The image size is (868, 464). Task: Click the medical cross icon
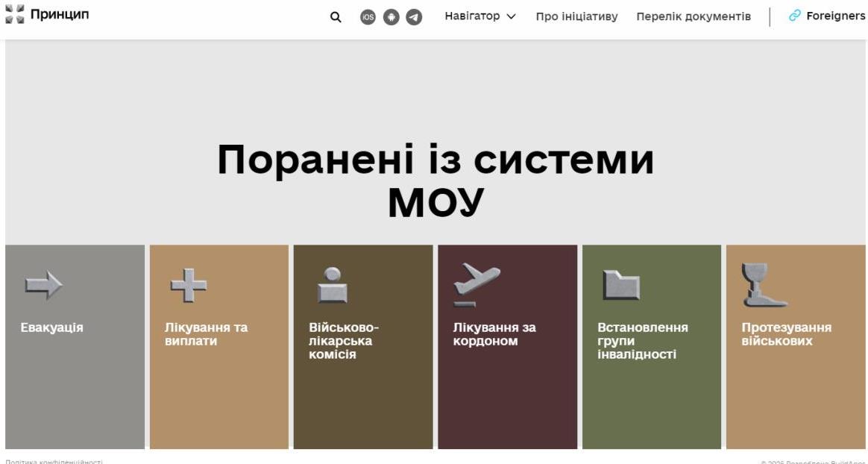tap(188, 285)
